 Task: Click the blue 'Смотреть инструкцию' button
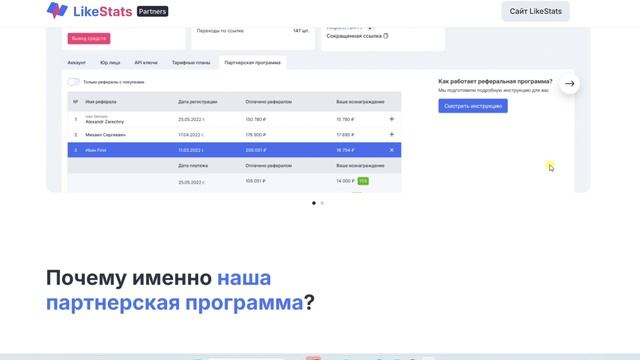coord(473,106)
